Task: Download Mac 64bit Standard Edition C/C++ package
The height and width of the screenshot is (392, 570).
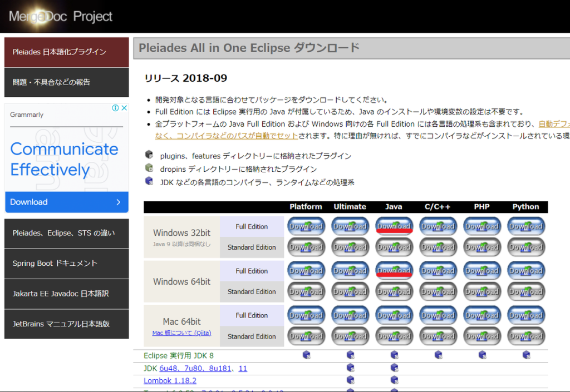Action: tap(438, 336)
